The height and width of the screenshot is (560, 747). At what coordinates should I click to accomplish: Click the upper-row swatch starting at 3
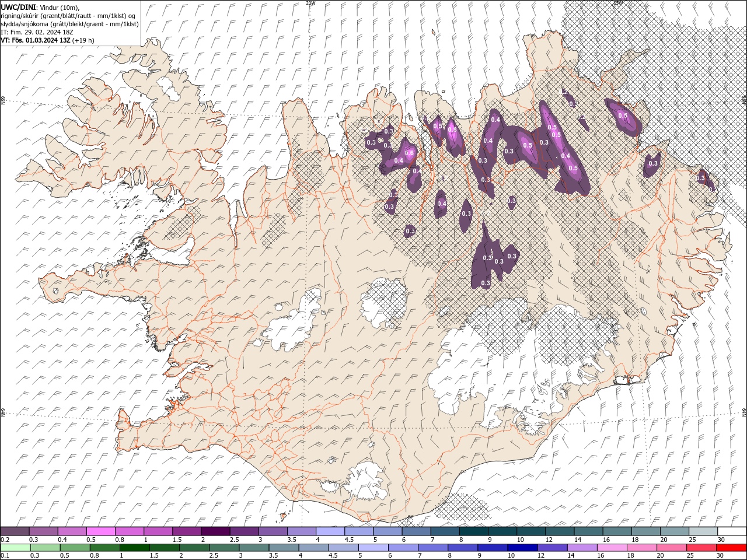point(272,531)
